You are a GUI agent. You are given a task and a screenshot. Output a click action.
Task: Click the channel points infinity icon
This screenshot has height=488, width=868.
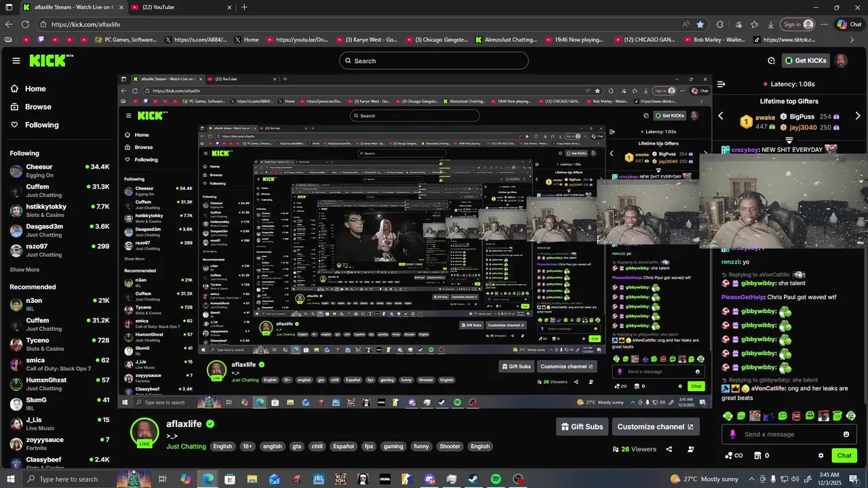coord(734,455)
